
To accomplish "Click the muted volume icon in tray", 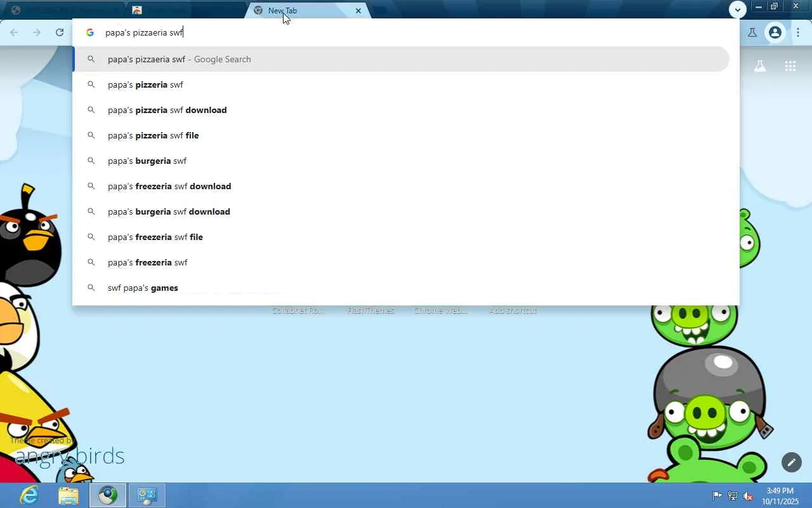I will coord(749,496).
